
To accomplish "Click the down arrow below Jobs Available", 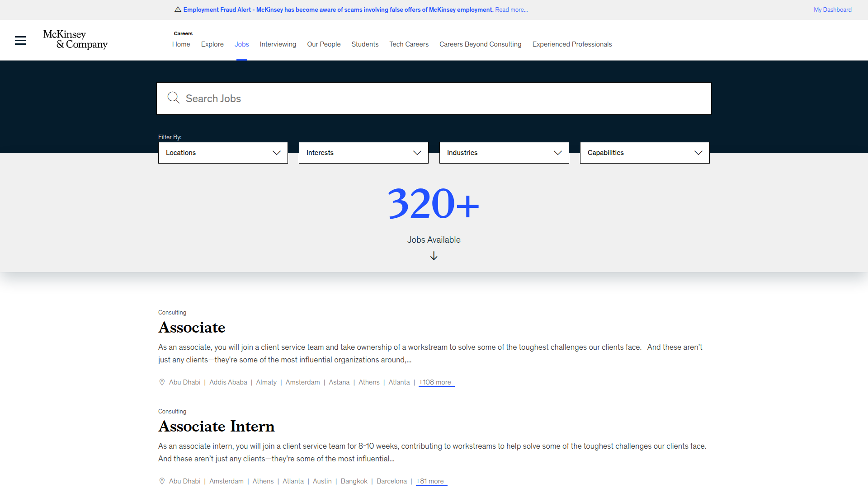I will [434, 256].
